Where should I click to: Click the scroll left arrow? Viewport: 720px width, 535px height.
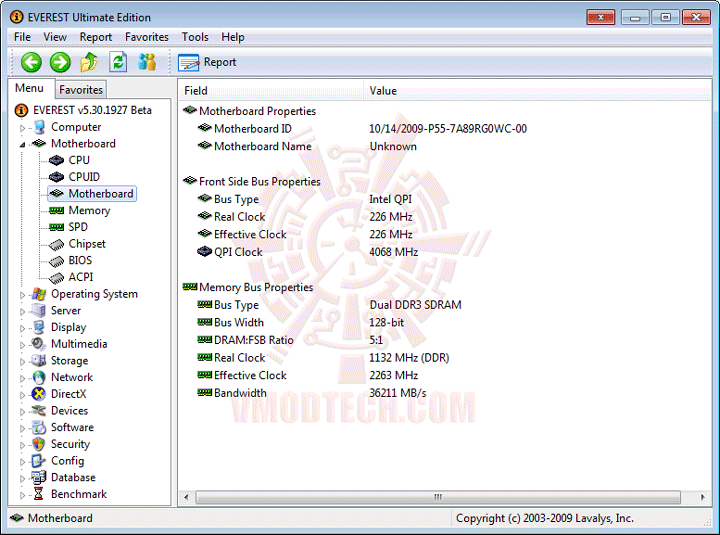pos(186,497)
